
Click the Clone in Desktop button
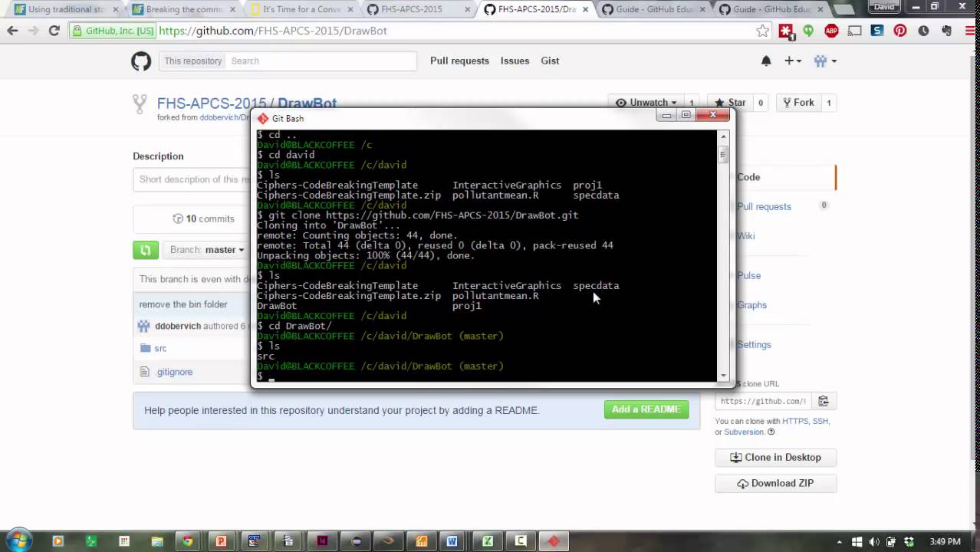(x=775, y=457)
